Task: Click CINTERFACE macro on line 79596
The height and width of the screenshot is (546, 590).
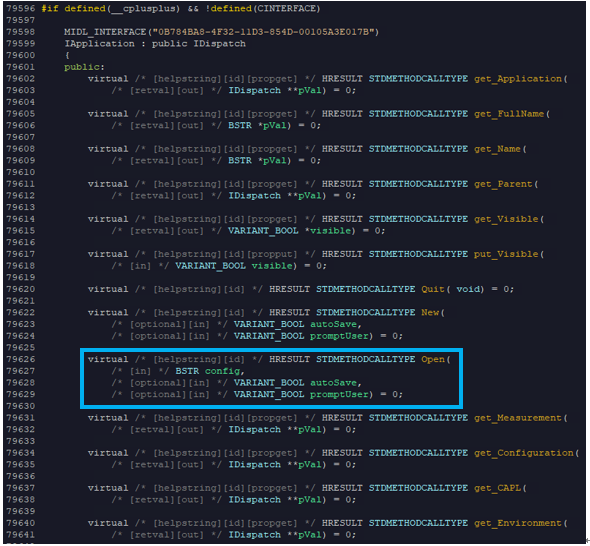Action: [x=286, y=8]
